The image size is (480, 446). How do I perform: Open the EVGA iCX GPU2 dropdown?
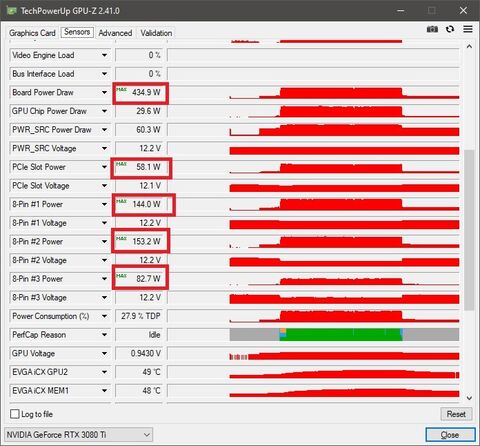pos(104,372)
